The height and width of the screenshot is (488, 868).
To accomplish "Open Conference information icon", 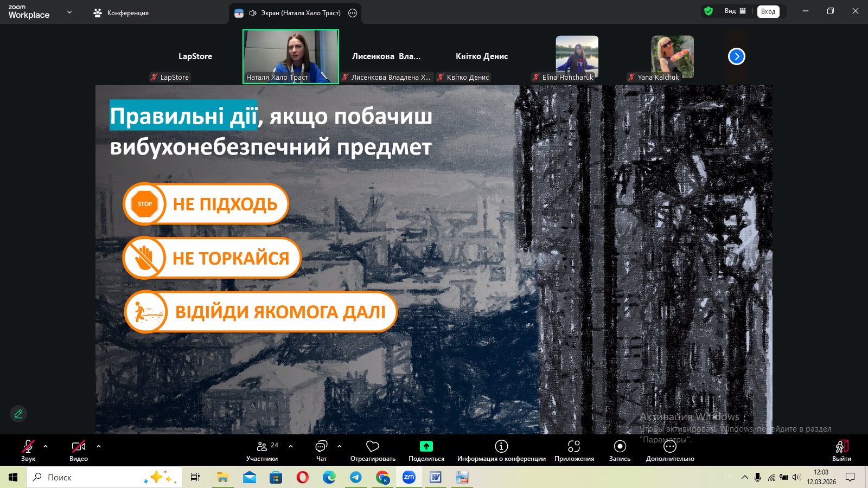I will pos(501,447).
